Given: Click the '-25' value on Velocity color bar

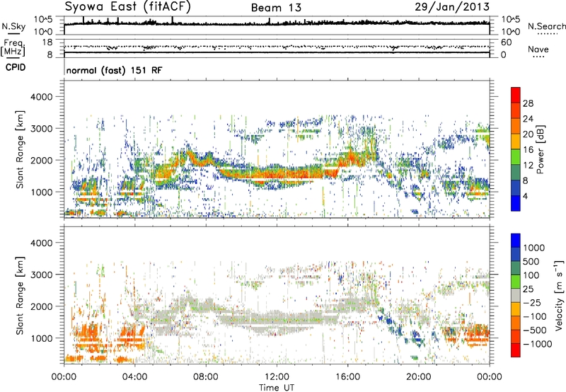Looking at the screenshot, I should pos(532,303).
